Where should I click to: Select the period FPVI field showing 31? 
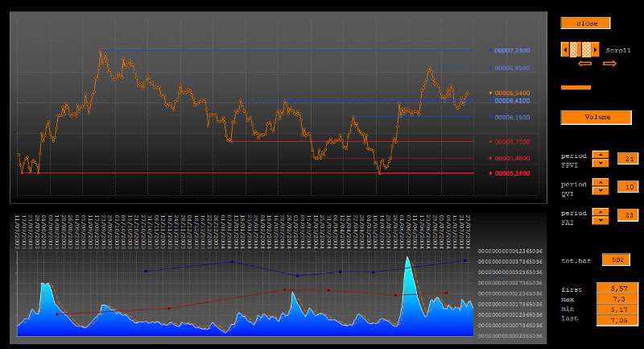tap(627, 159)
